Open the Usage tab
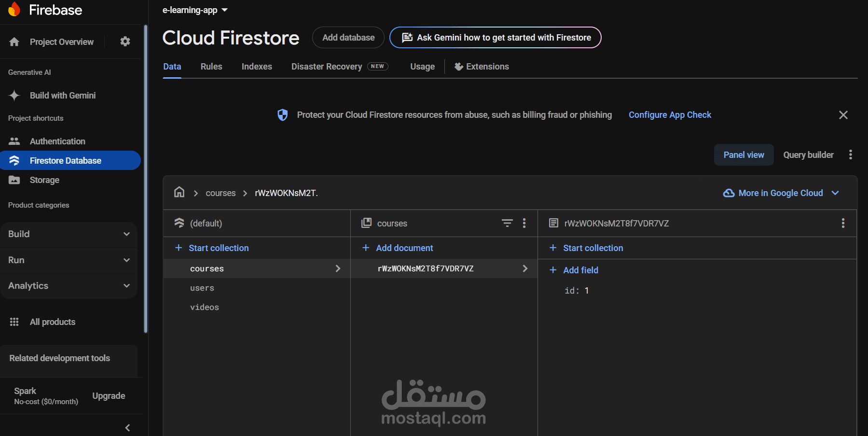868x436 pixels. pyautogui.click(x=423, y=67)
